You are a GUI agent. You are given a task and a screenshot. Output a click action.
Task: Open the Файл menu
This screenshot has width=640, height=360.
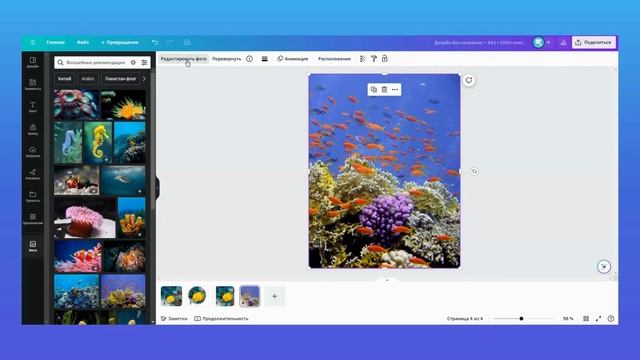[x=83, y=42]
